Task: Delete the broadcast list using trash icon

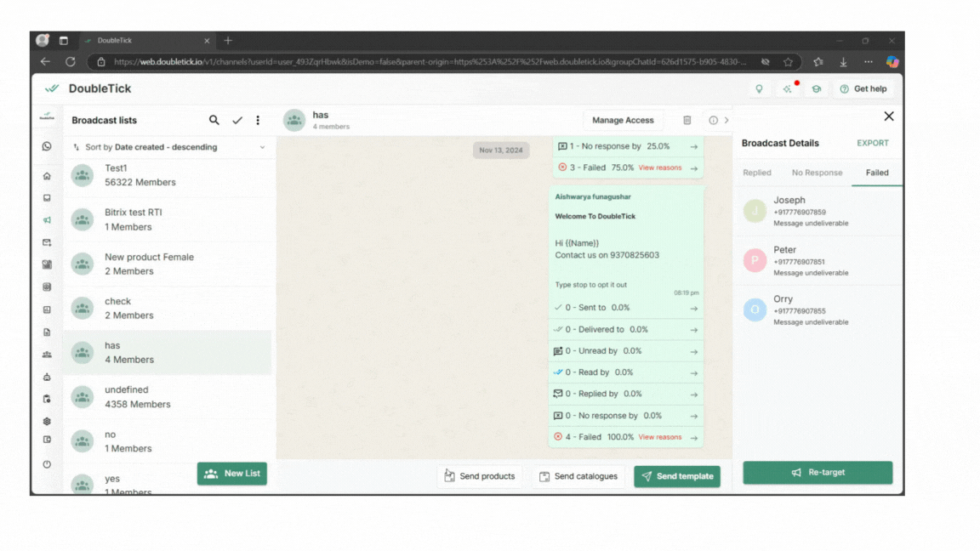Action: click(687, 121)
